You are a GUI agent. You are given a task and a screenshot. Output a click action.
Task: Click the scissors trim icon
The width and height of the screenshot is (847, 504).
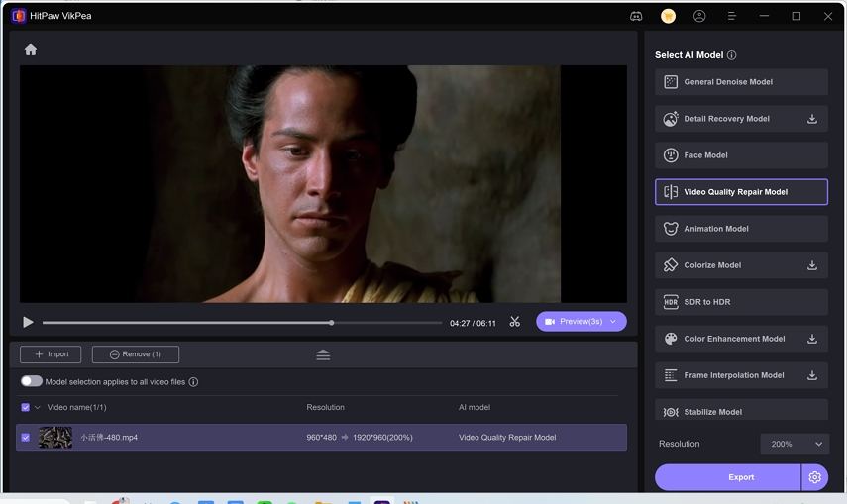point(515,322)
